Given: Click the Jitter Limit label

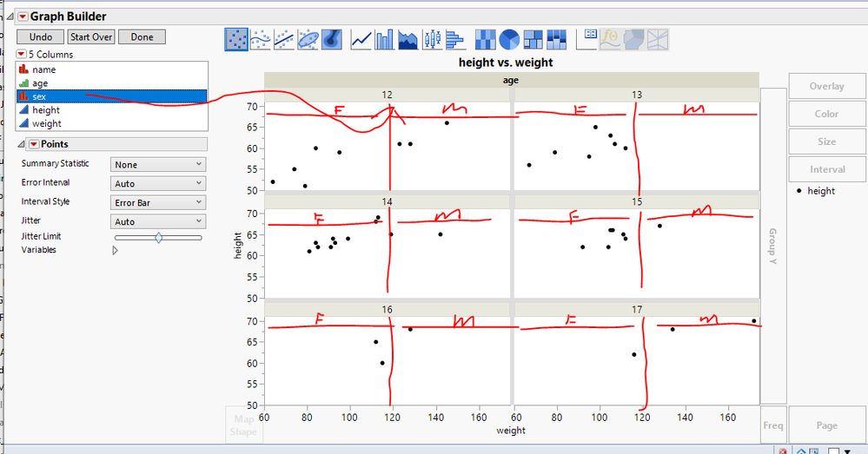Looking at the screenshot, I should click(x=41, y=236).
